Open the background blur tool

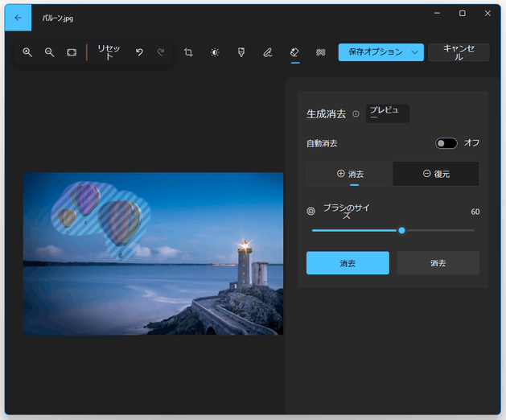[x=321, y=52]
